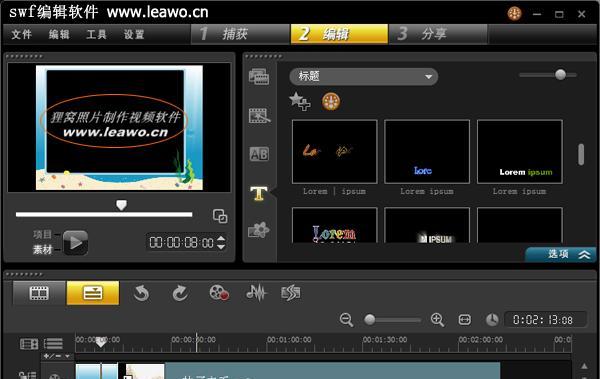Open the add/remove track dropdown

[57, 356]
